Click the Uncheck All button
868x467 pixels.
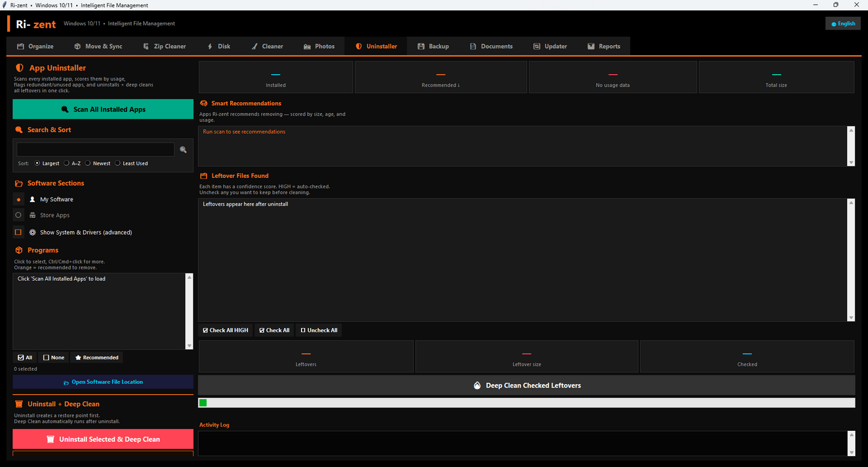[319, 331]
